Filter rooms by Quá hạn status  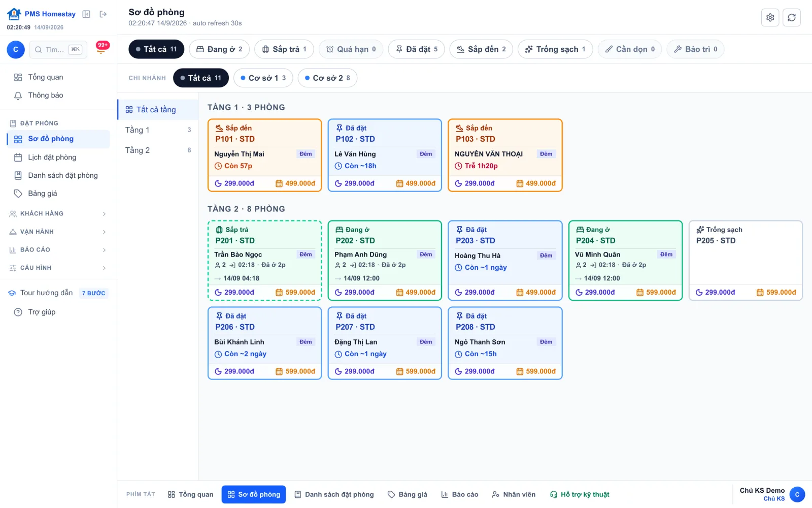[351, 49]
